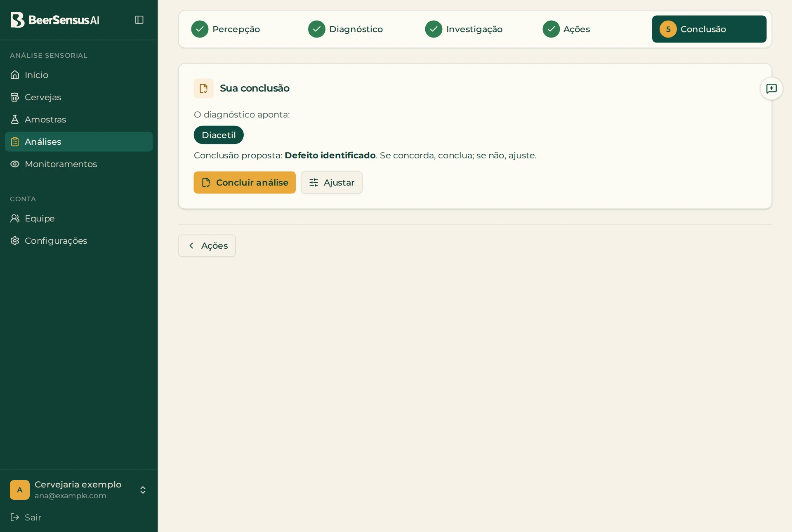The height and width of the screenshot is (532, 792).
Task: Click the Sair logout link
Action: click(x=26, y=517)
